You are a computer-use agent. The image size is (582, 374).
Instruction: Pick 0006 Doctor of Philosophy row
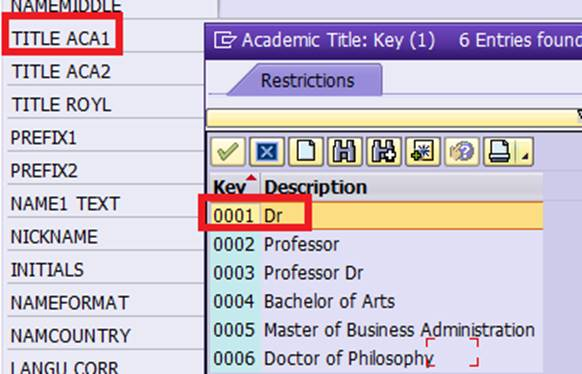click(x=377, y=358)
